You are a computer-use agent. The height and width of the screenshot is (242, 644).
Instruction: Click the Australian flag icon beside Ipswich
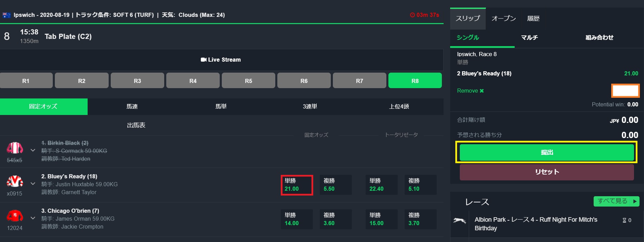[x=7, y=15]
